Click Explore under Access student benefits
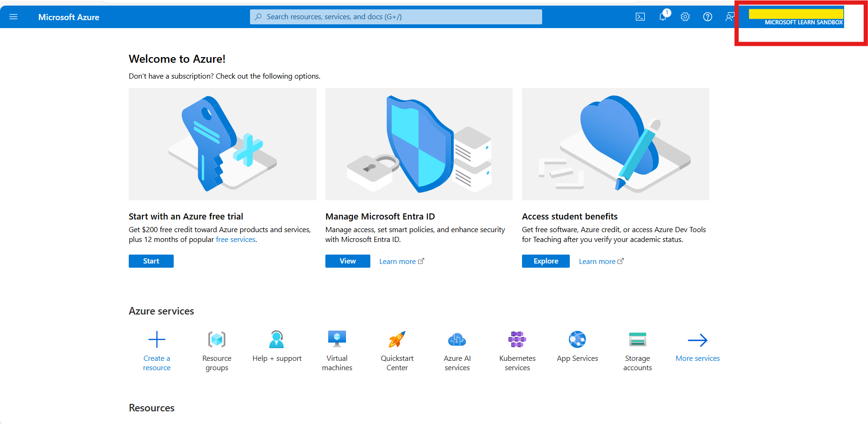Viewport: 868px width, 424px height. (x=545, y=261)
